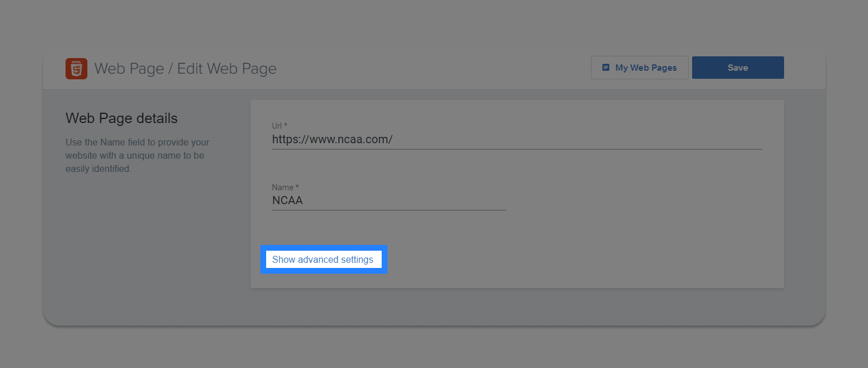868x368 pixels.
Task: Click the Web Page / Edit Web Page heading
Action: coord(185,69)
